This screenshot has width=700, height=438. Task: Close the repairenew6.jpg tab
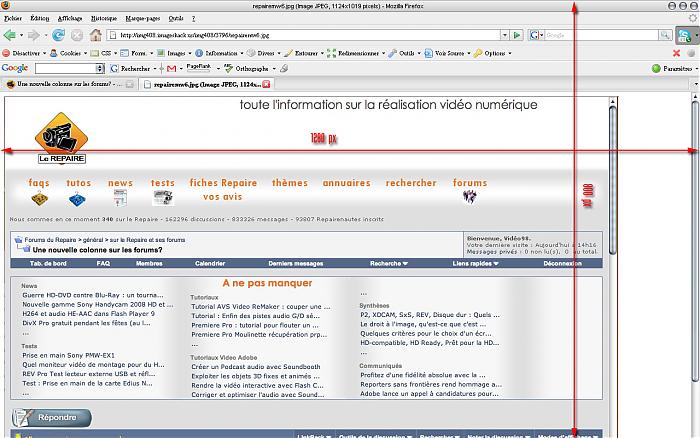pyautogui.click(x=266, y=84)
